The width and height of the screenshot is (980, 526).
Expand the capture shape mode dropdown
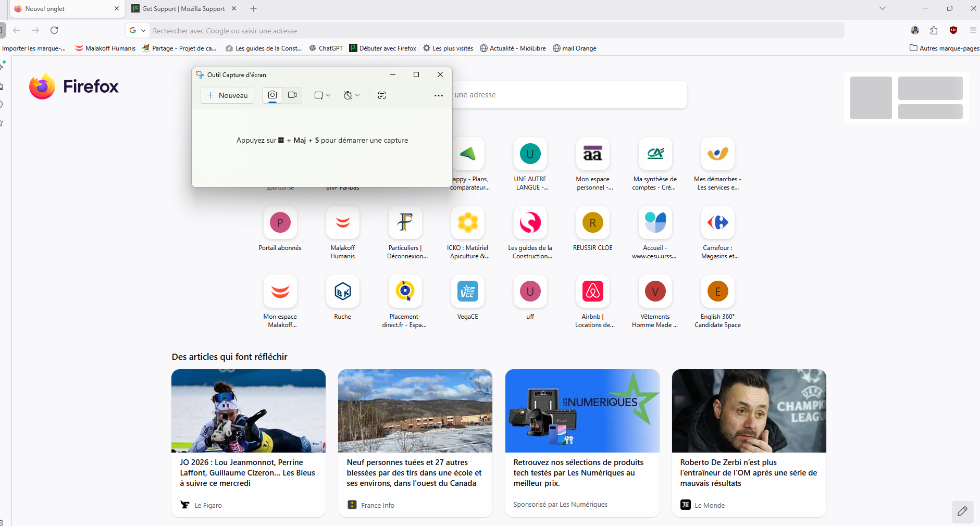coord(322,95)
